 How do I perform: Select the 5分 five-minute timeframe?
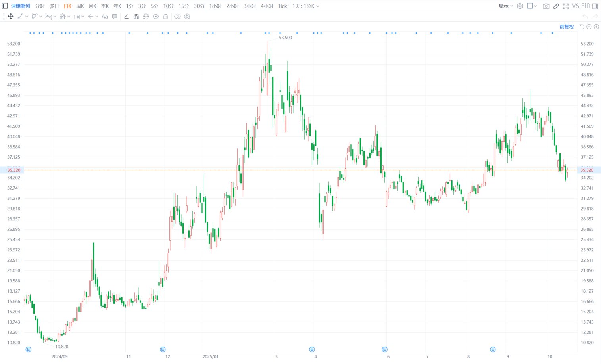point(154,6)
